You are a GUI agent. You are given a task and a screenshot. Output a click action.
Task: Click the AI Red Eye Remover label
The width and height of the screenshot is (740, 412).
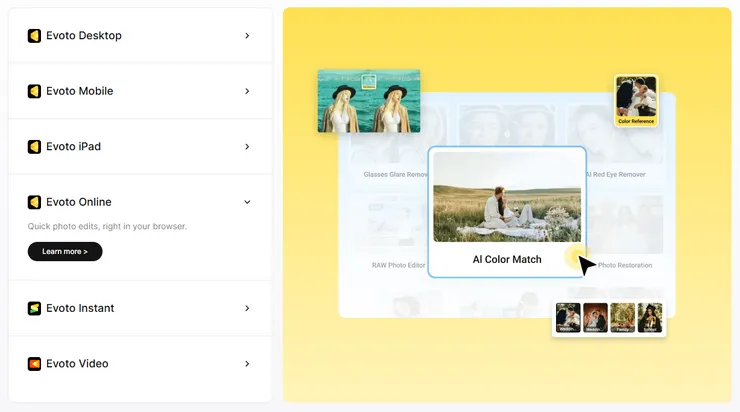point(616,175)
